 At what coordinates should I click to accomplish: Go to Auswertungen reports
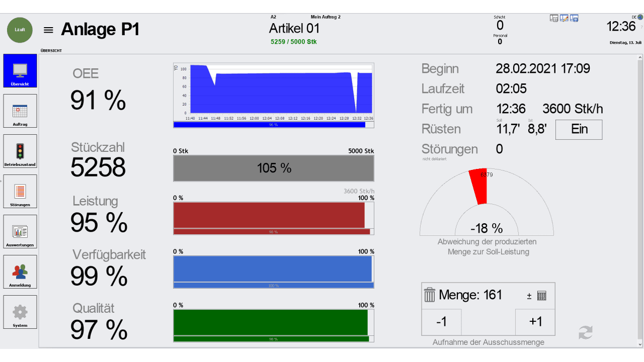(20, 231)
